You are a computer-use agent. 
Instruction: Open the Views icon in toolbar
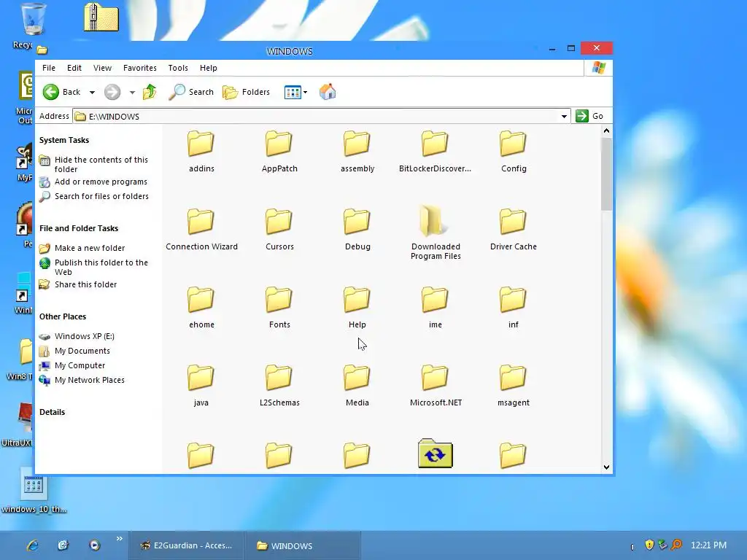tap(293, 92)
